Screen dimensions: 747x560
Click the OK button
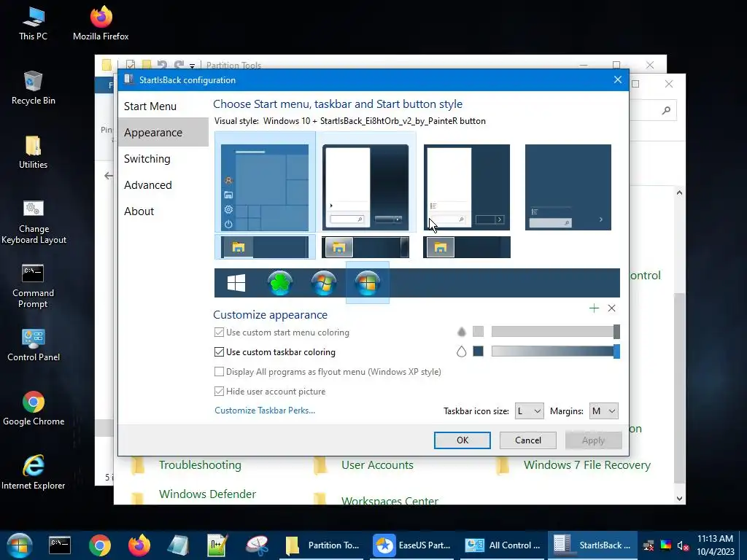(462, 440)
